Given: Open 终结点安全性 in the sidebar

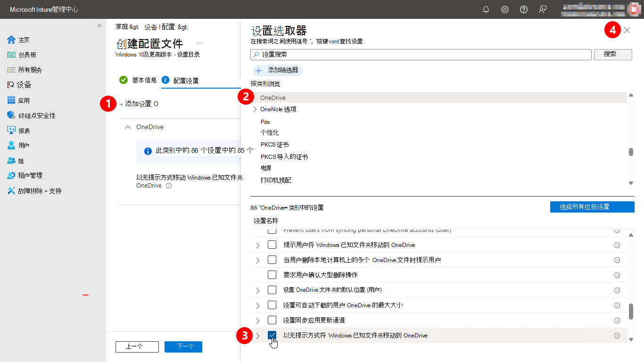Looking at the screenshot, I should tap(37, 115).
